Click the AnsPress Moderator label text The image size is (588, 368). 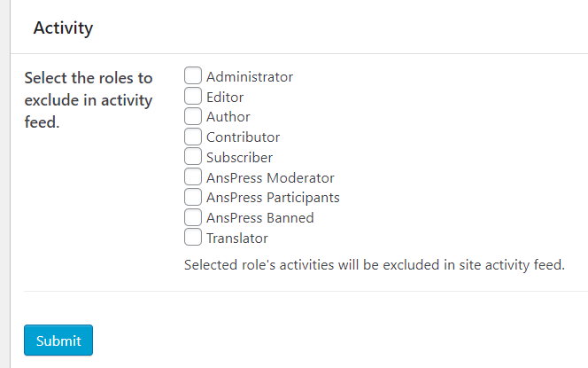point(270,178)
